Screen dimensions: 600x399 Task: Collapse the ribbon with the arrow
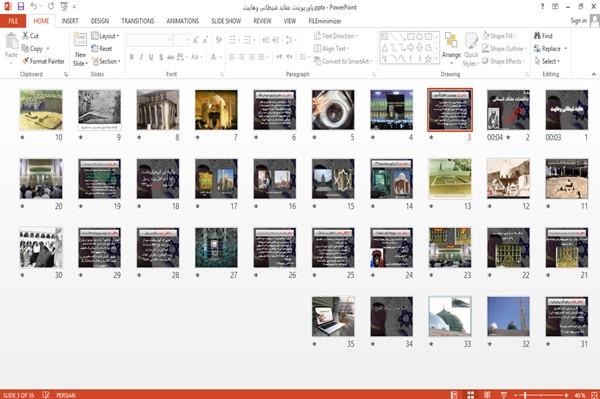pos(594,74)
